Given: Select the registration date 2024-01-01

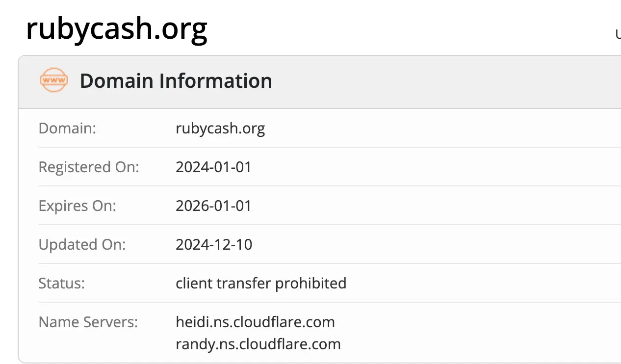Looking at the screenshot, I should point(213,167).
